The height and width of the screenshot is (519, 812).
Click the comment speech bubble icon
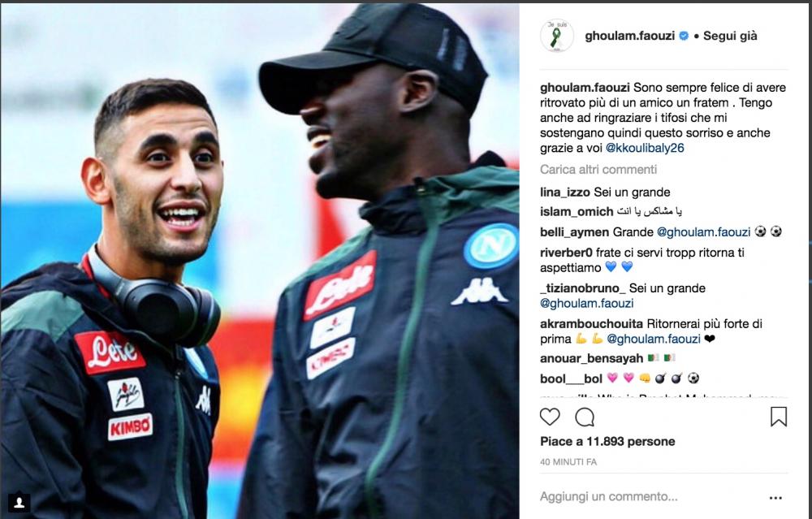(585, 417)
